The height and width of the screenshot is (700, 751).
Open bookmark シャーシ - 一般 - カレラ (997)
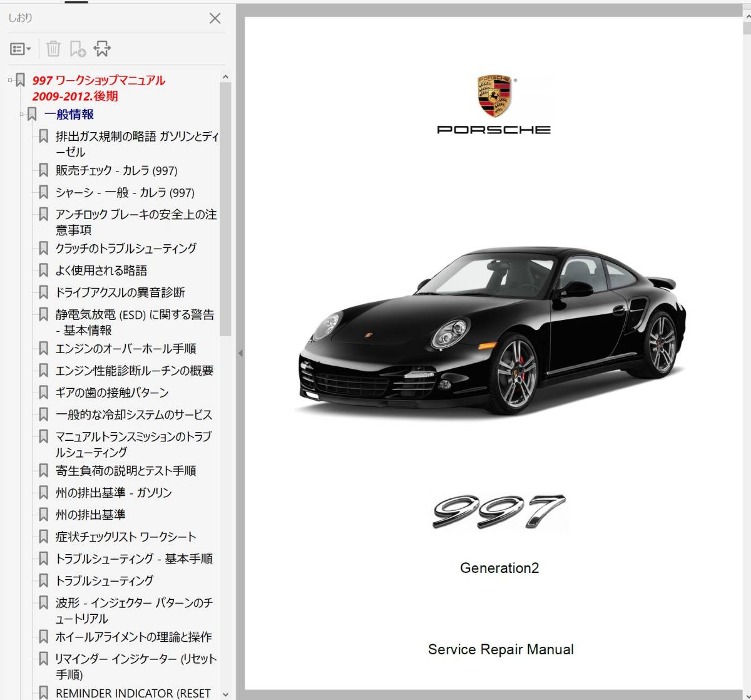tap(125, 192)
